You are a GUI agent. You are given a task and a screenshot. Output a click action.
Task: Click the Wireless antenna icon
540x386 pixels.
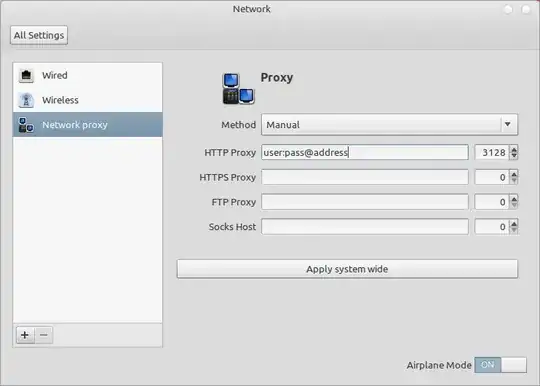pos(26,100)
